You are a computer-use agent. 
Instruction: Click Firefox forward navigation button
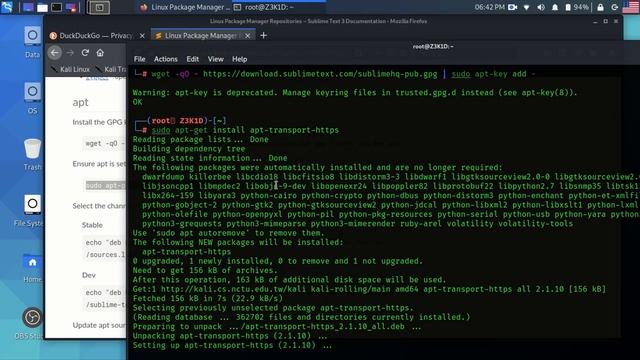tap(70, 53)
